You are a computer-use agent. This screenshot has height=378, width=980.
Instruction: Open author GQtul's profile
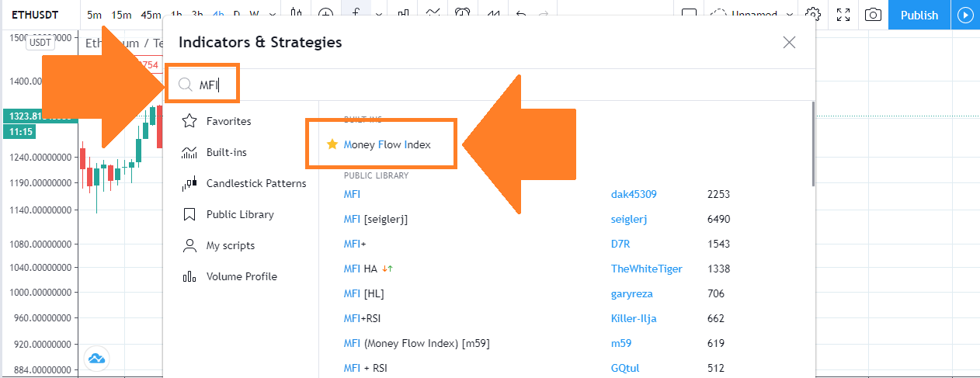[624, 368]
